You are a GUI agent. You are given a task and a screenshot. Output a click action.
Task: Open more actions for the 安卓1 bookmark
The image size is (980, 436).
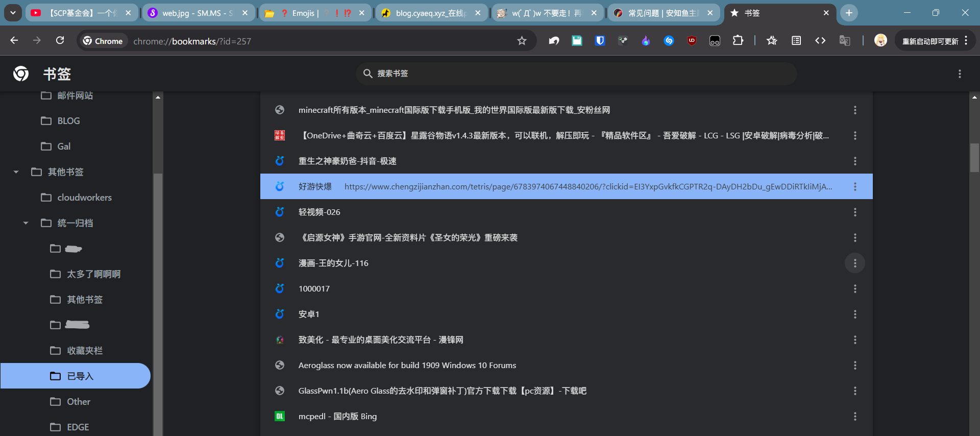(x=855, y=314)
